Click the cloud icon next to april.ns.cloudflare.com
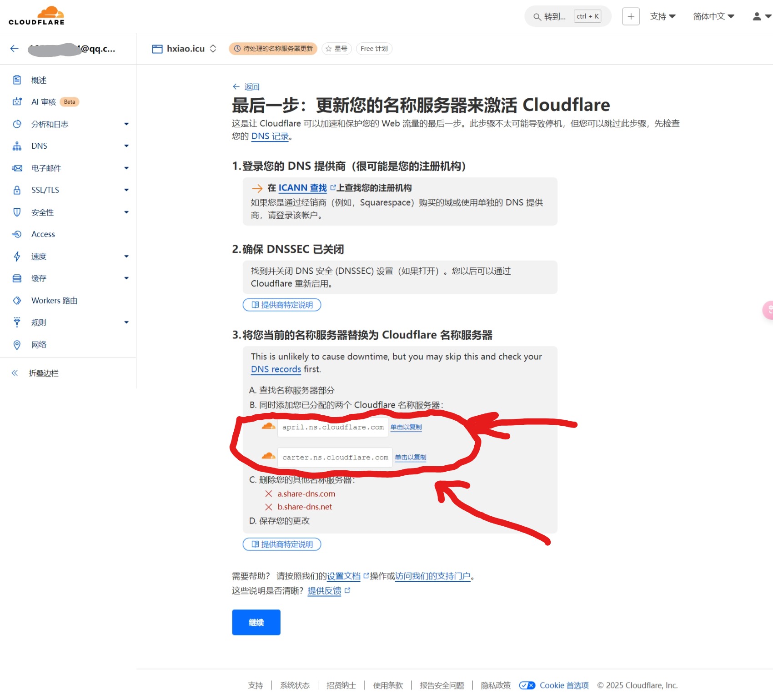This screenshot has width=773, height=700. 268,426
